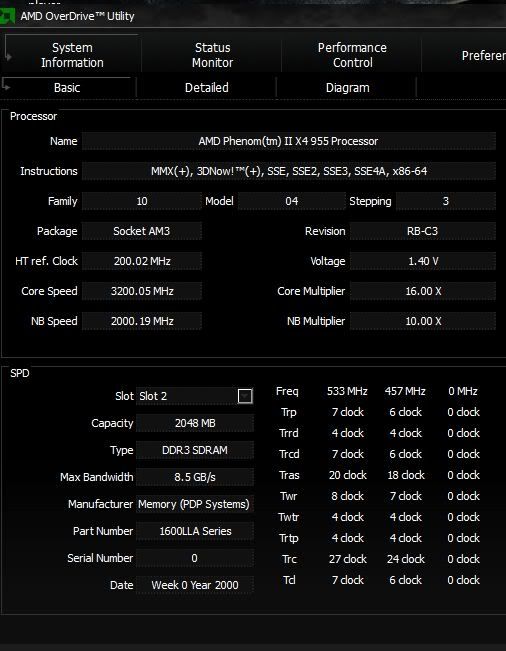Click the Serial Number 0 value
This screenshot has width=506, height=651.
(x=195, y=558)
